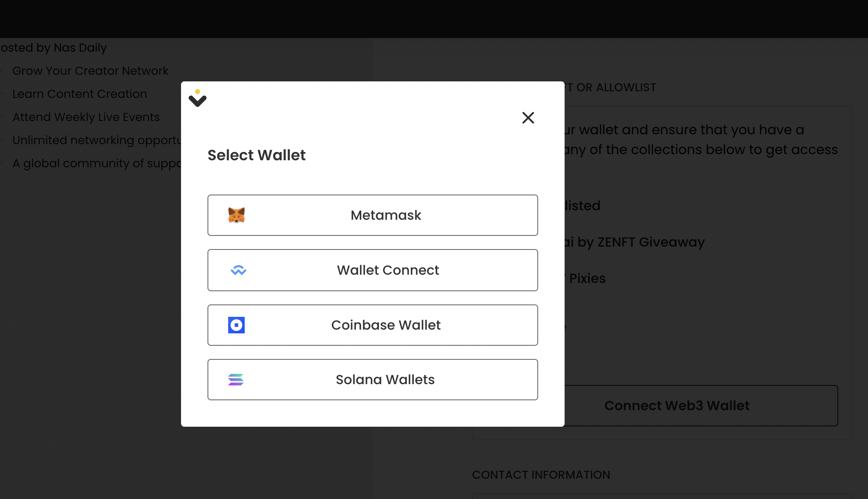Click the CONTACT INFORMATION heading
Viewport: 868px width, 499px height.
point(541,475)
